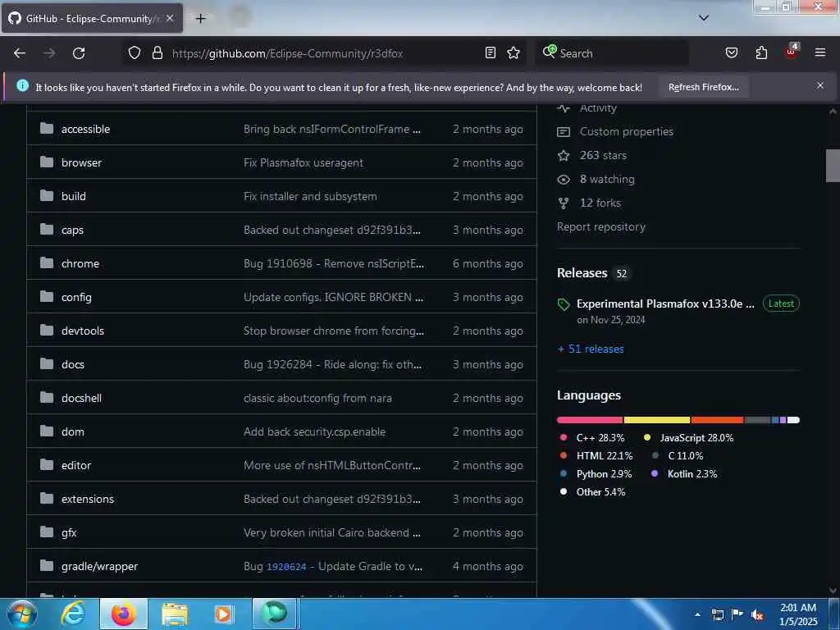Open the Firefox hamburger menu
This screenshot has width=840, height=630.
[820, 52]
